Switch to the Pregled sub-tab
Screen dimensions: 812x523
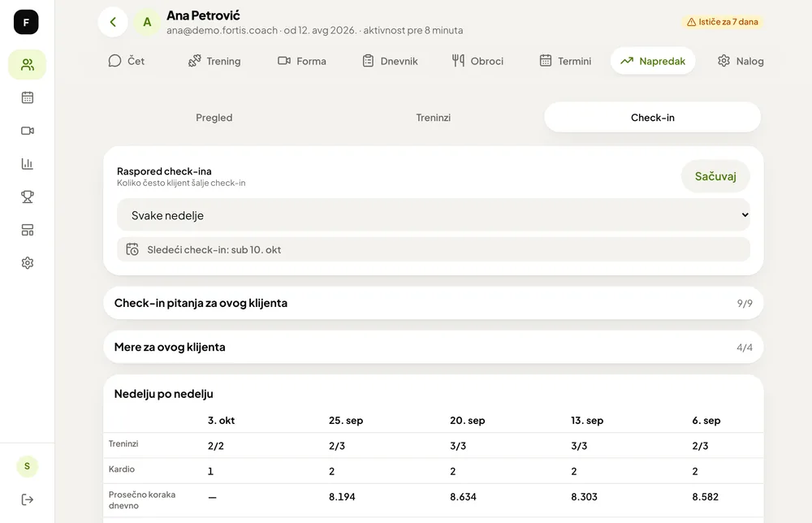[x=214, y=118]
